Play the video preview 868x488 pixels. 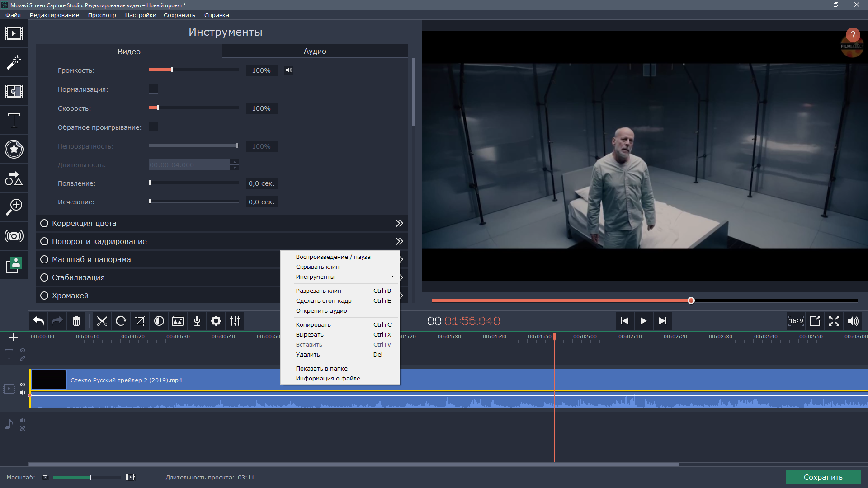(643, 321)
